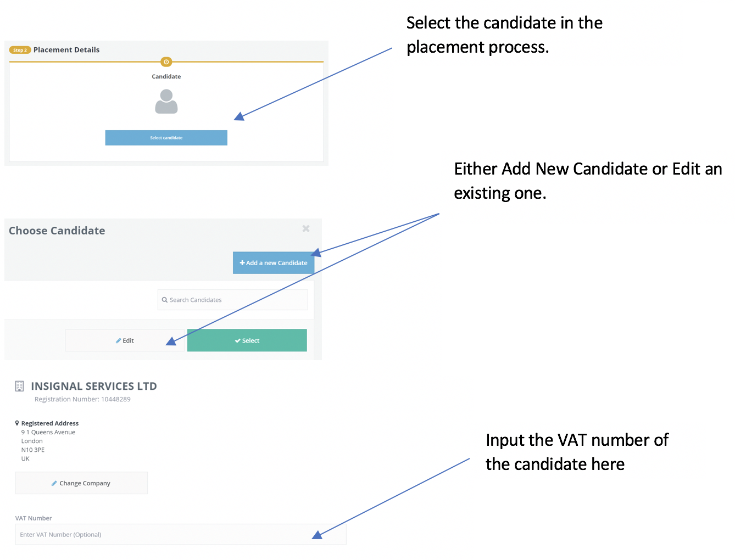The height and width of the screenshot is (560, 735).
Task: Click the pencil icon beside Edit
Action: point(118,341)
